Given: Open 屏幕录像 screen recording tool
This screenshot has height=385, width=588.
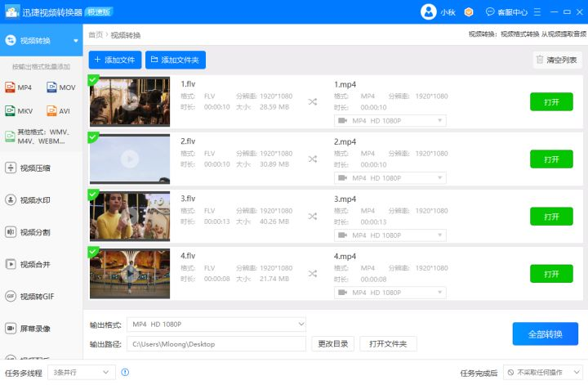Looking at the screenshot, I should pyautogui.click(x=28, y=329).
